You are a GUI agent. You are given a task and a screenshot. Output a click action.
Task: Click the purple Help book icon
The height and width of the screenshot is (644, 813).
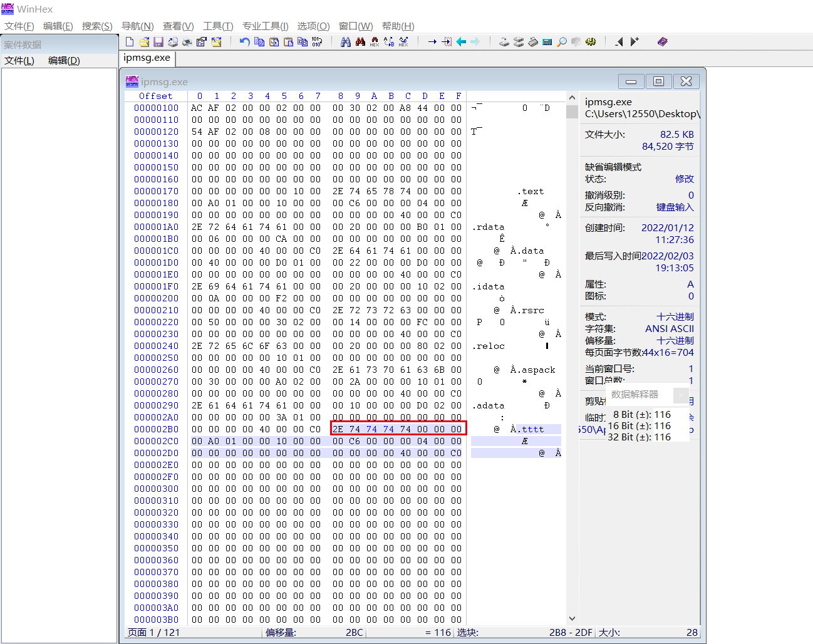coord(663,42)
